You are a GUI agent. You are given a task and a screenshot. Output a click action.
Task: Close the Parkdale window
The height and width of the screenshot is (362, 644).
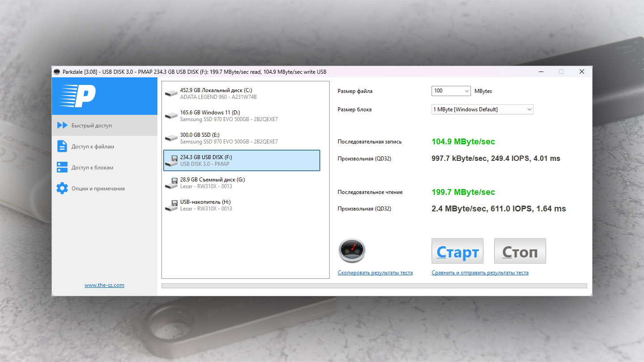(582, 72)
